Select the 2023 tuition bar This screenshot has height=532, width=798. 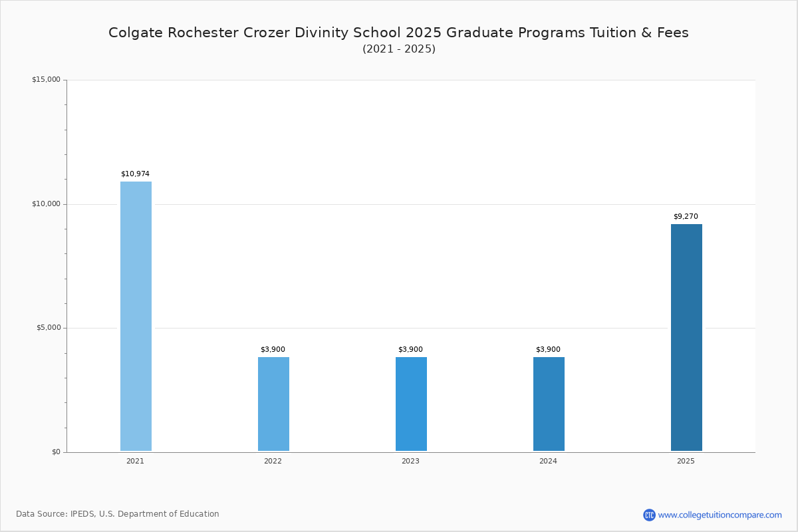[x=411, y=404]
